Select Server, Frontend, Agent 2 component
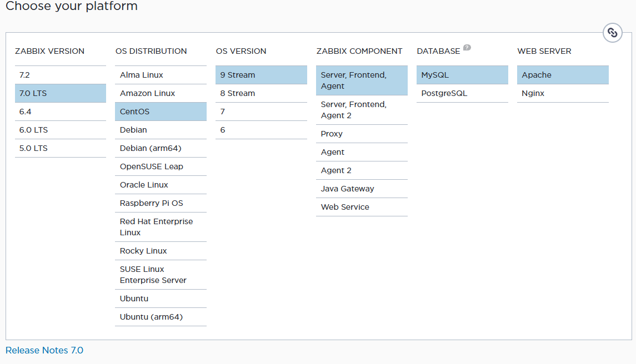 click(x=362, y=110)
